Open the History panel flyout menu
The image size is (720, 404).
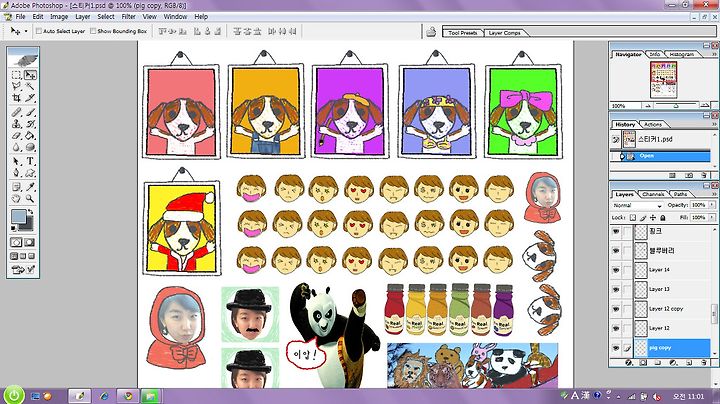click(x=714, y=124)
